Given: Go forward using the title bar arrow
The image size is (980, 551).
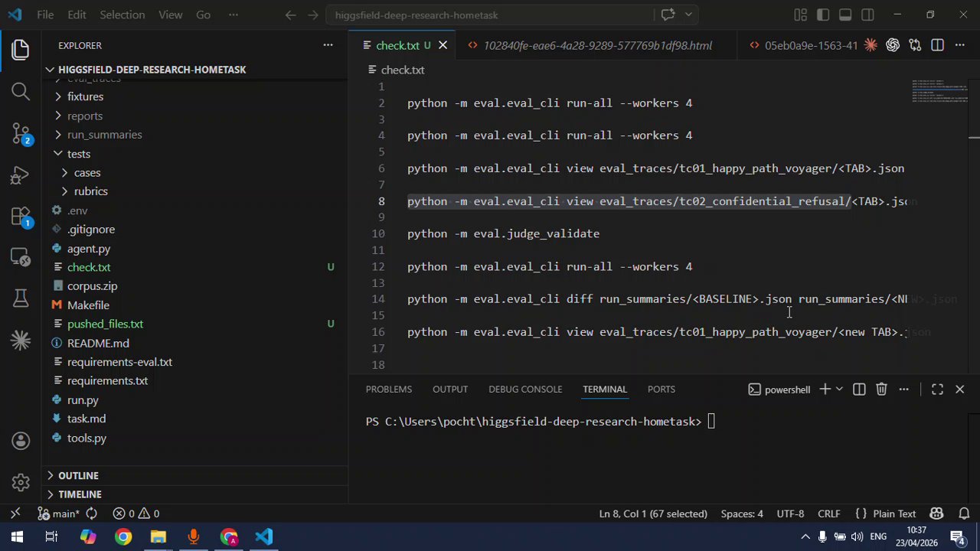Looking at the screenshot, I should [x=312, y=15].
